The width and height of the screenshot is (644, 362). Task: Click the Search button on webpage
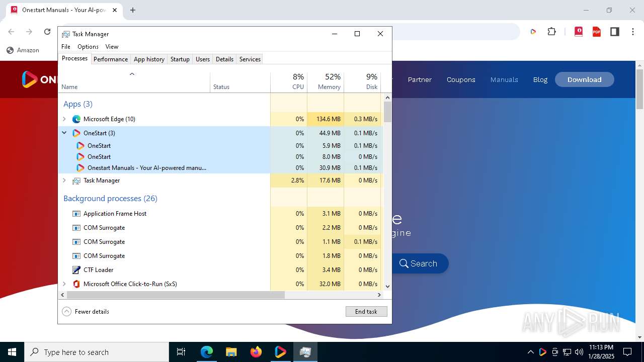pos(420,263)
